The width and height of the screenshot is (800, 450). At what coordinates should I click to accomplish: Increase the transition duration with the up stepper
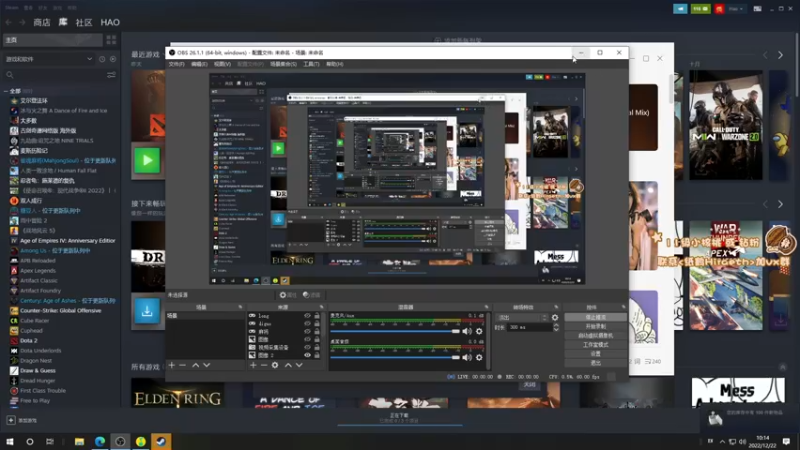(x=556, y=325)
